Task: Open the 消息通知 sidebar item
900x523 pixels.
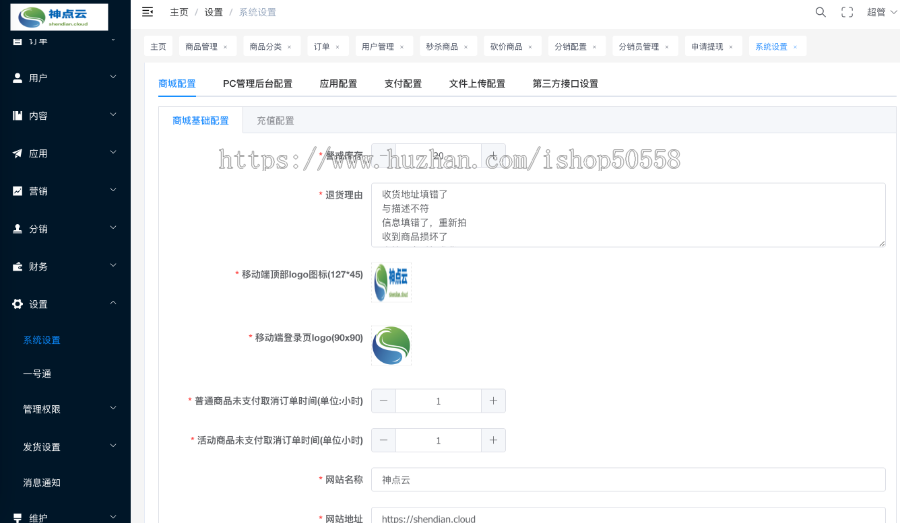Action: pos(41,483)
